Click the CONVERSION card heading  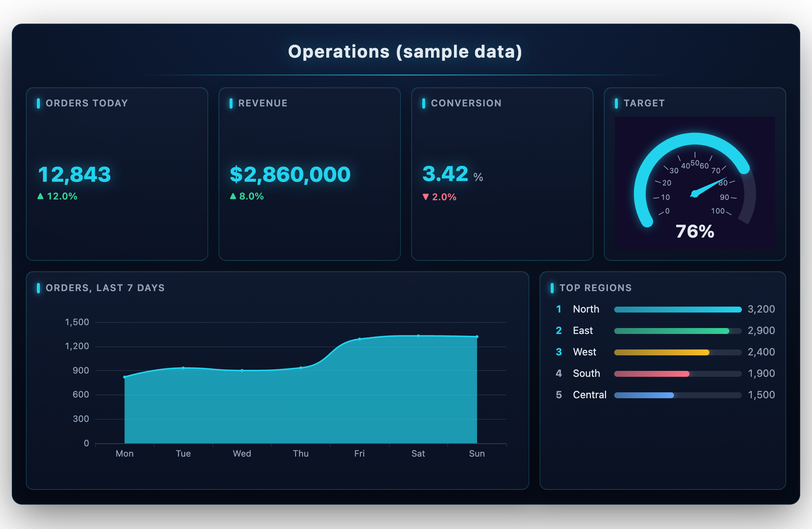pos(466,103)
